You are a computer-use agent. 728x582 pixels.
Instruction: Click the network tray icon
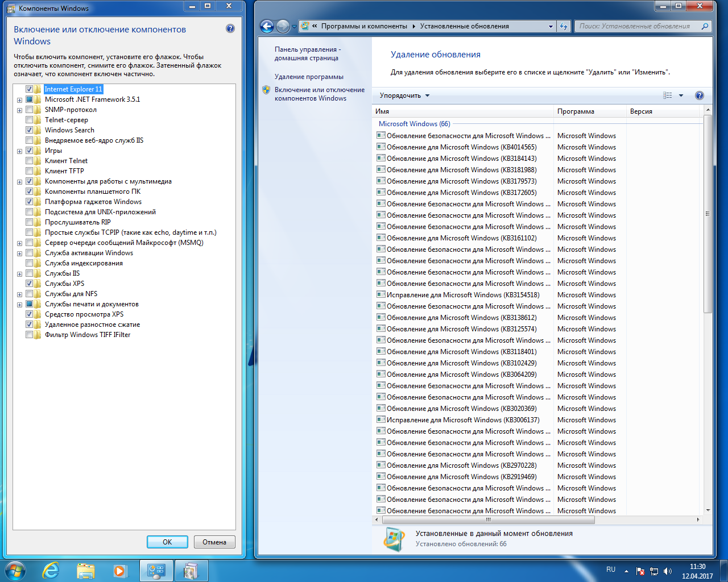coord(654,571)
